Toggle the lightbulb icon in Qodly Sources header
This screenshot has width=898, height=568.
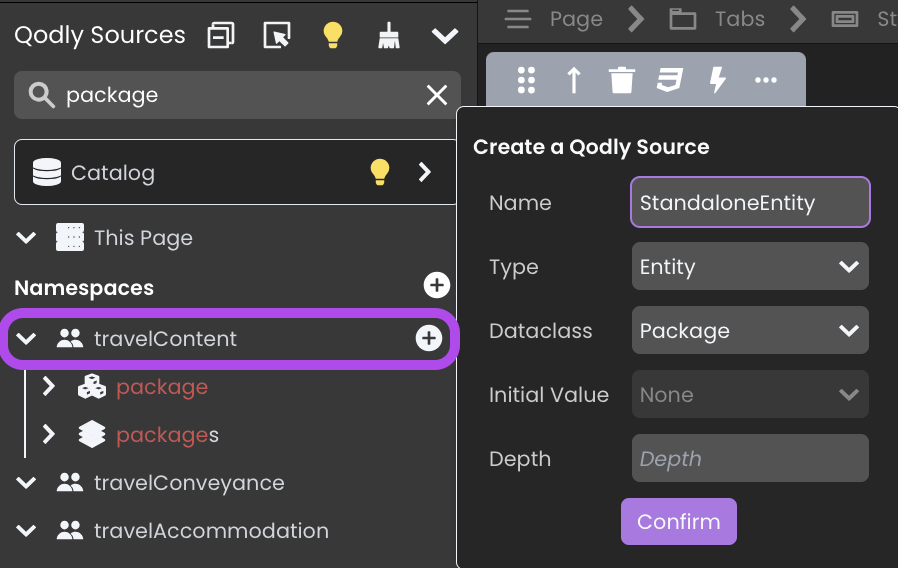click(333, 35)
